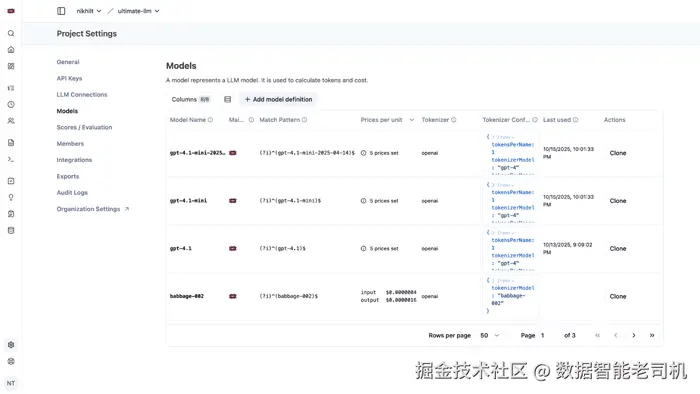Change row height via table icon
Viewport: 700px width, 394px height.
(x=228, y=99)
